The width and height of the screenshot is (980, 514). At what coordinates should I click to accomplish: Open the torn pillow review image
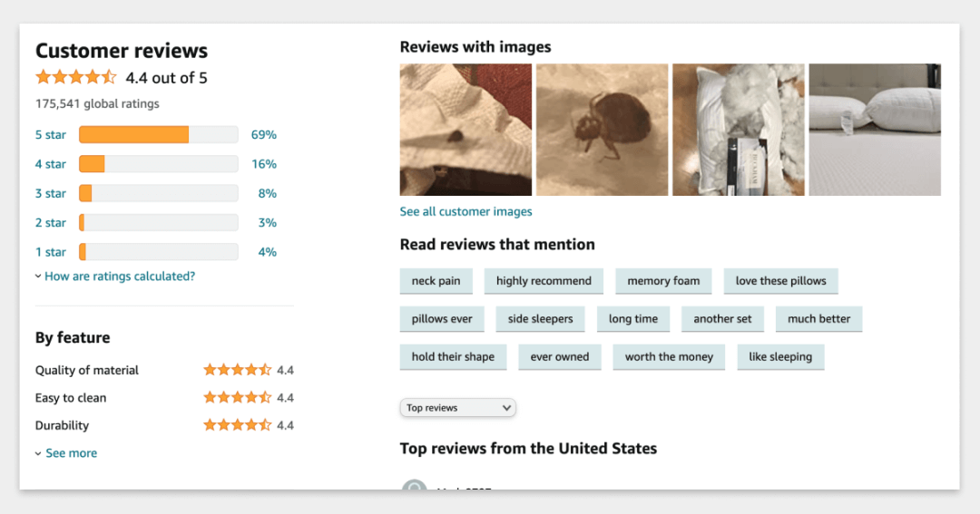(739, 130)
